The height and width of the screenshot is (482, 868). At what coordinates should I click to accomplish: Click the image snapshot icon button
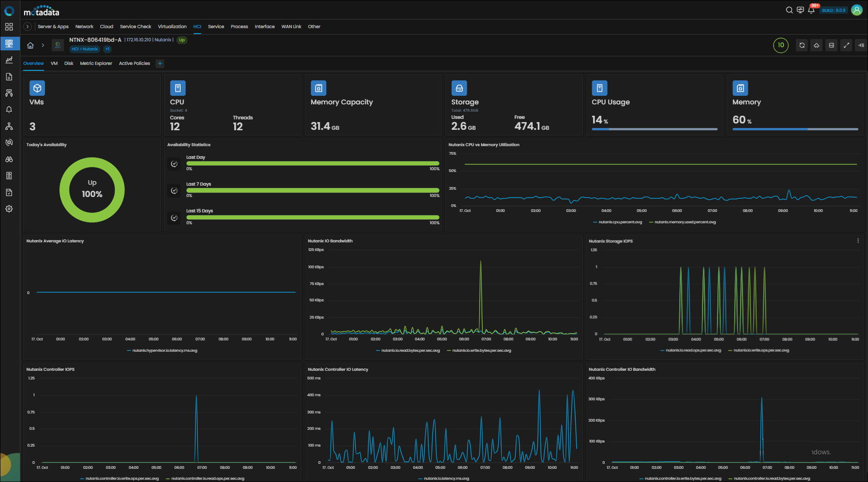pos(831,45)
